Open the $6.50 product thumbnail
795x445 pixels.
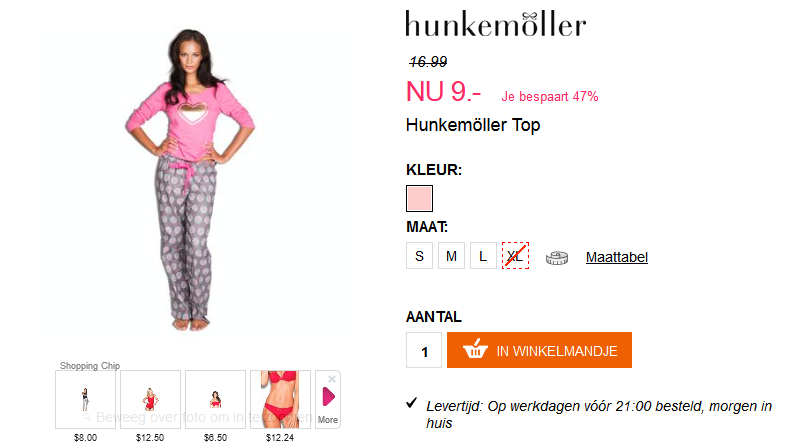215,399
